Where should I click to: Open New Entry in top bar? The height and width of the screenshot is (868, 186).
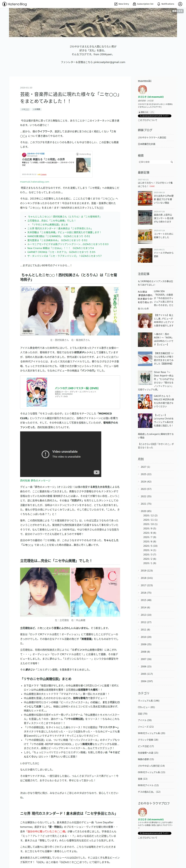[122, 4]
